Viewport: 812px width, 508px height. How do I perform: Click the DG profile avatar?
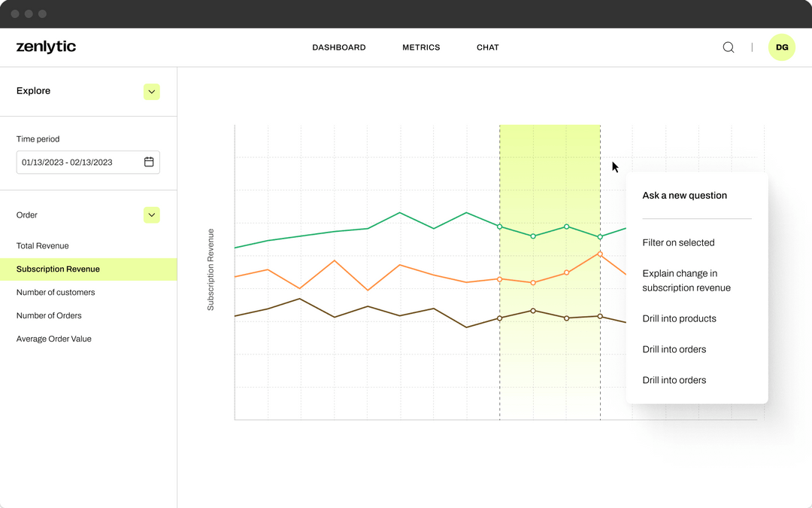[782, 47]
